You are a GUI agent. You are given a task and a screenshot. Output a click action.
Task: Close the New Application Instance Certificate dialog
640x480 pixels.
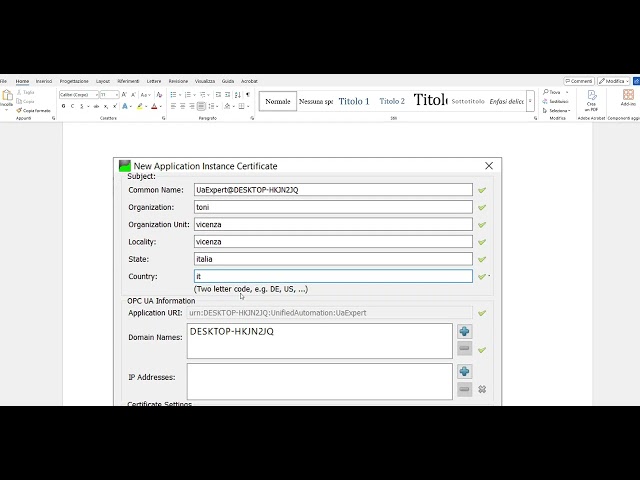tap(489, 166)
